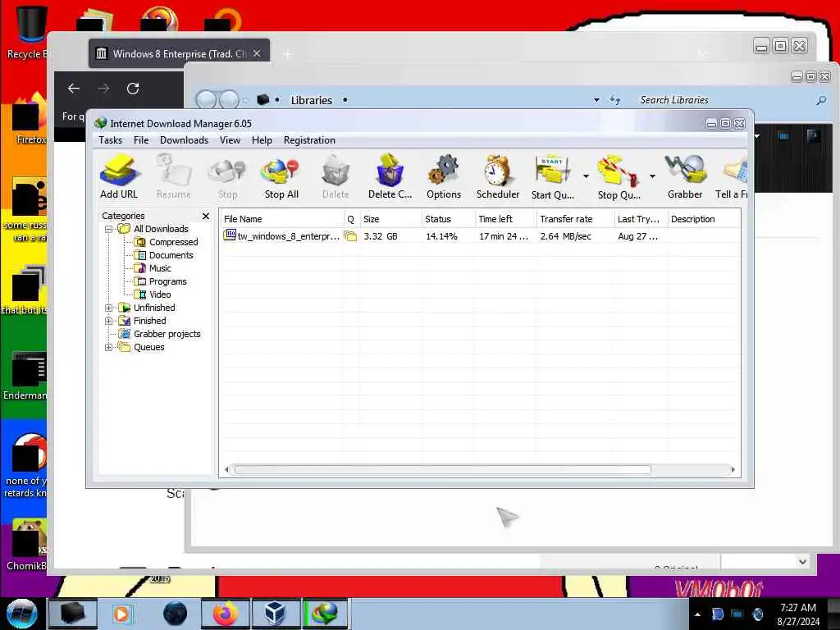Open the Tasks menu
Screen dimensions: 840x630
coord(111,140)
